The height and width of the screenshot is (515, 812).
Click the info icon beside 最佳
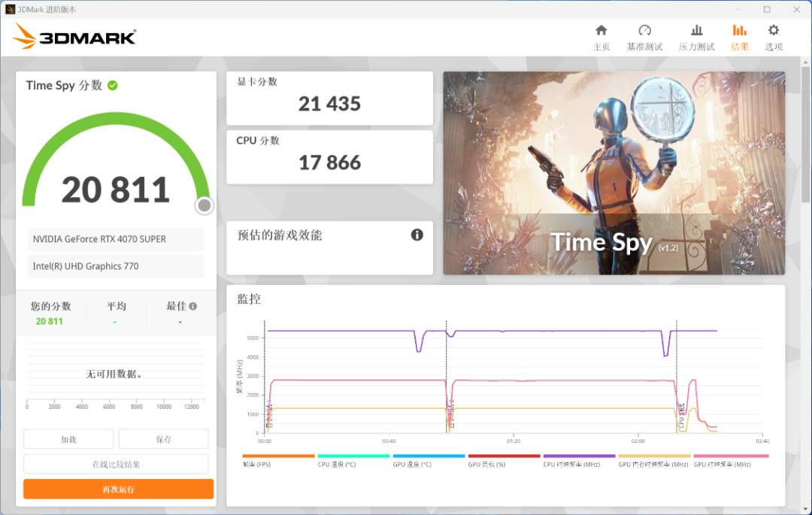(193, 307)
